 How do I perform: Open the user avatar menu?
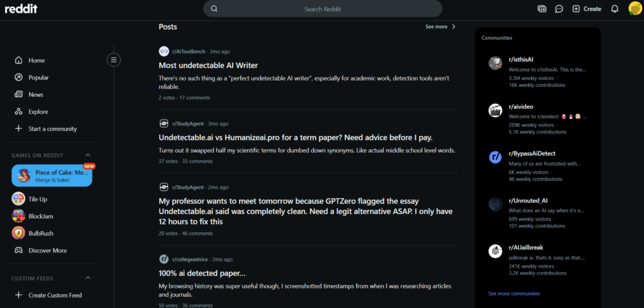pos(635,9)
